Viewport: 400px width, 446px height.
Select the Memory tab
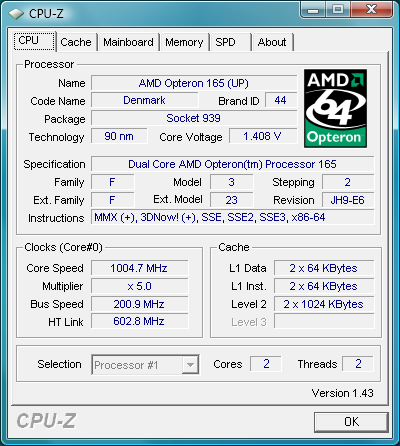tap(184, 42)
